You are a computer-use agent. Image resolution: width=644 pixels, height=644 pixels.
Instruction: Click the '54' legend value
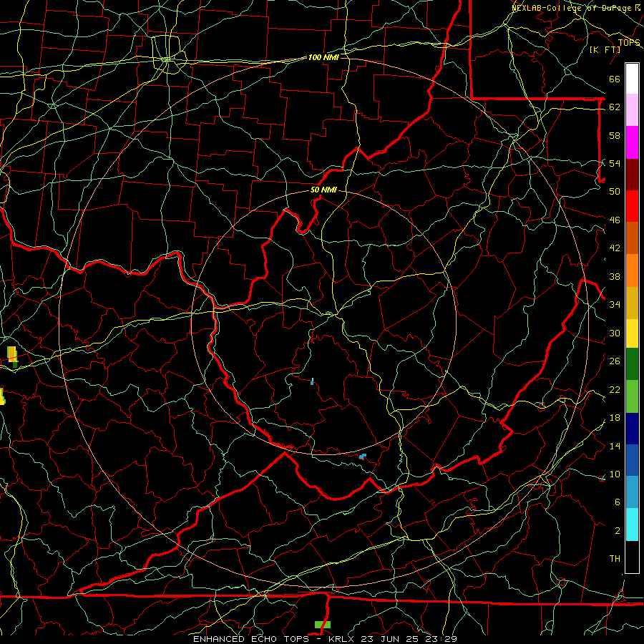[615, 163]
